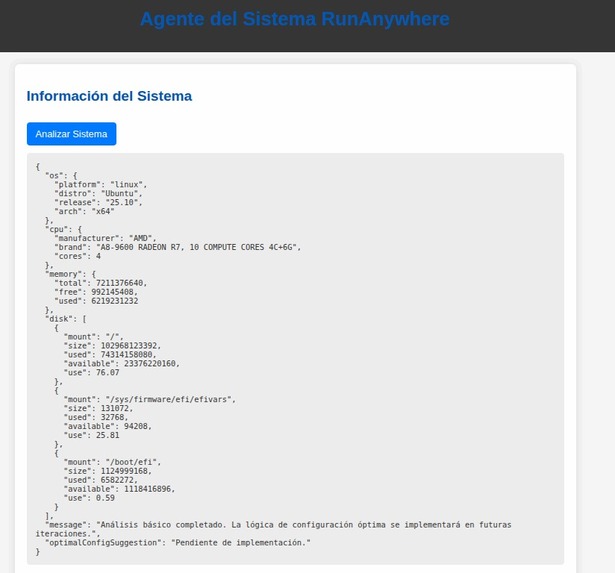Click the "size": 1124999168 line
Image resolution: width=615 pixels, height=573 pixels.
pos(108,471)
